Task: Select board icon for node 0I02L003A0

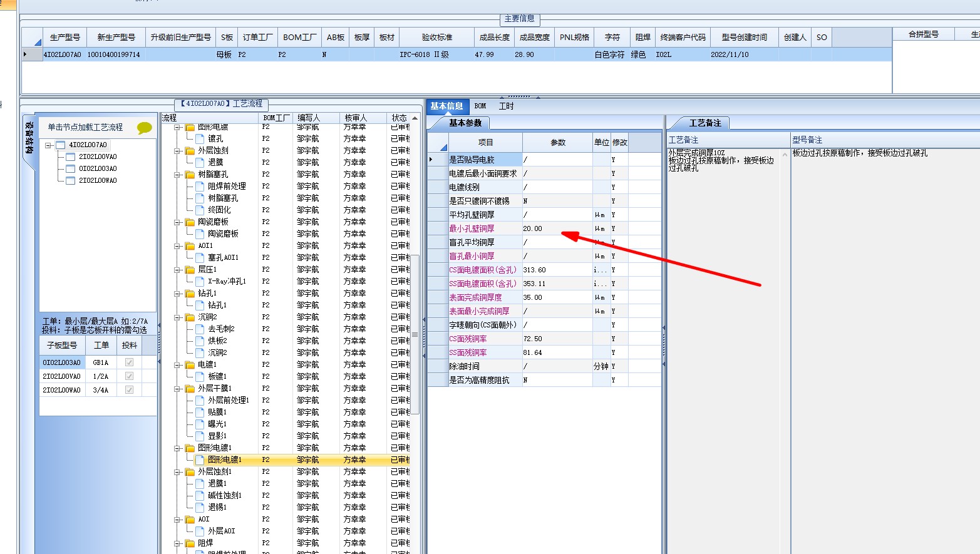Action: click(x=71, y=168)
